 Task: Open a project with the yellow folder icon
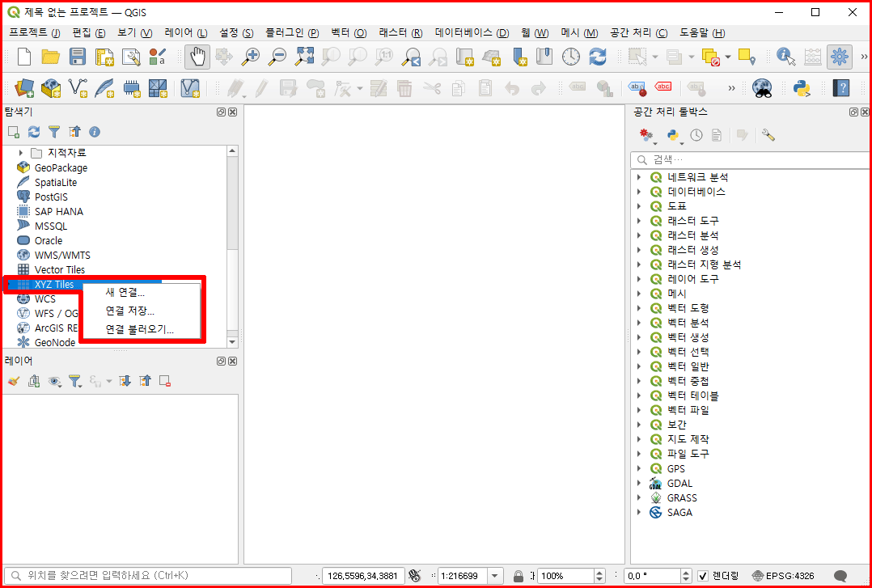(51, 56)
